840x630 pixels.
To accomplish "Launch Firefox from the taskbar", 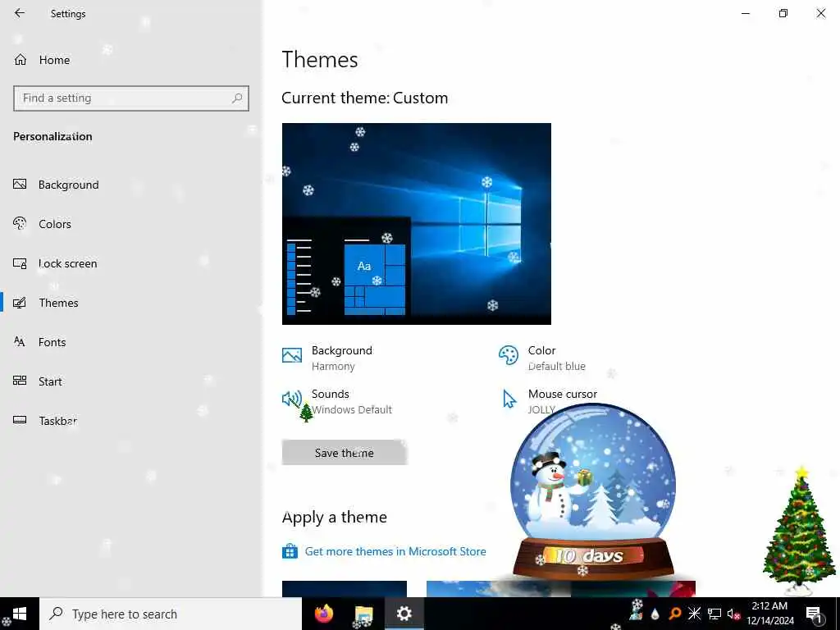I will click(x=323, y=614).
